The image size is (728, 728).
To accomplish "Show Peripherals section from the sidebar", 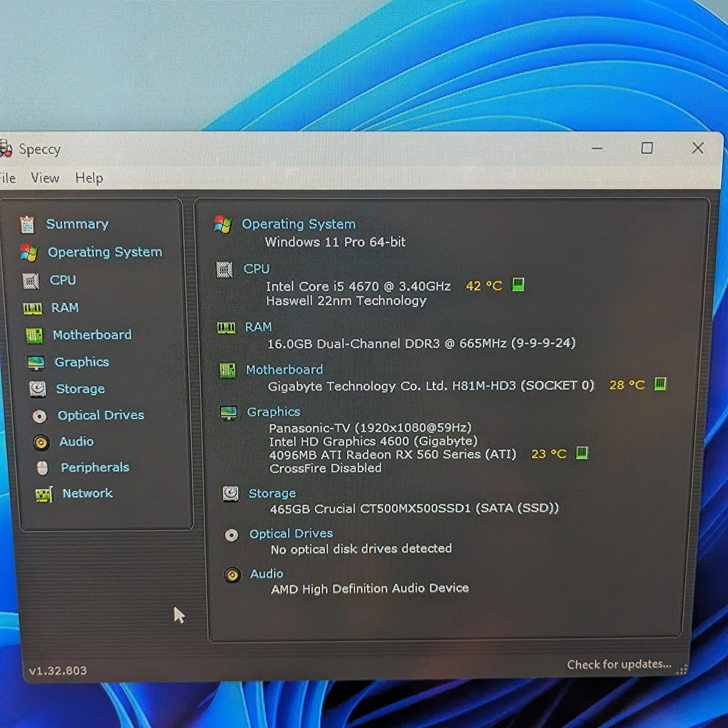I will pos(95,468).
